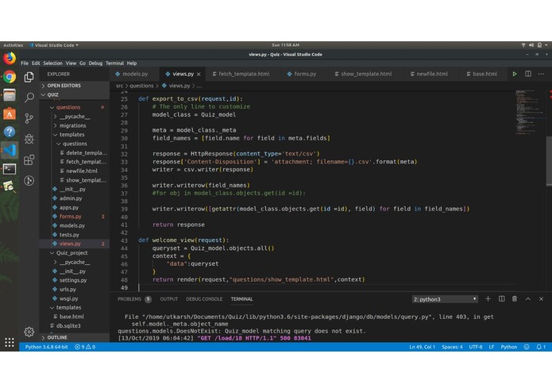Switch to OUTPUT panel tab
The width and height of the screenshot is (552, 392).
(x=169, y=299)
